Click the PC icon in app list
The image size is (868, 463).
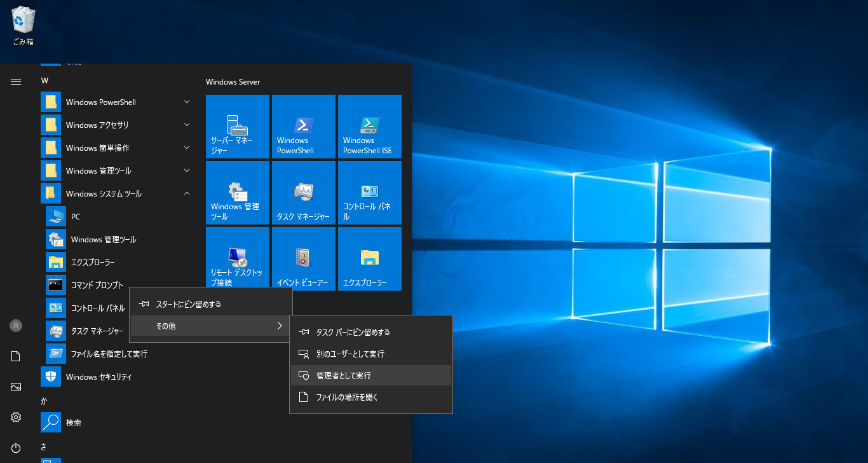[x=56, y=217]
